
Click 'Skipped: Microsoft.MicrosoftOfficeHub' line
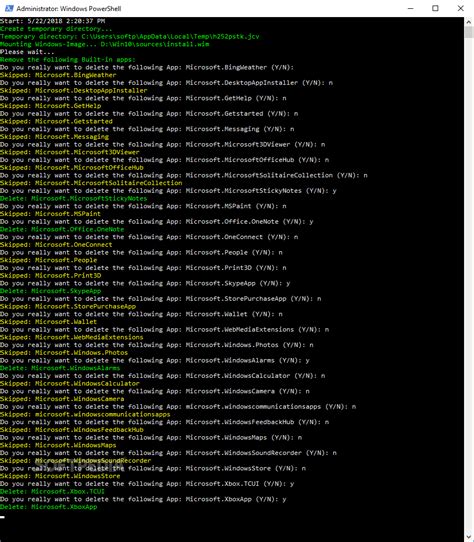coord(72,168)
